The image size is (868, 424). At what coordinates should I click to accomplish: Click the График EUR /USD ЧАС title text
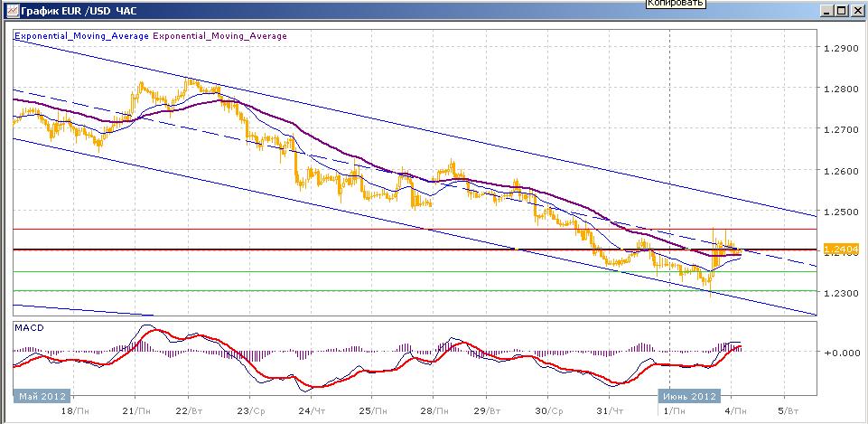[x=79, y=11]
